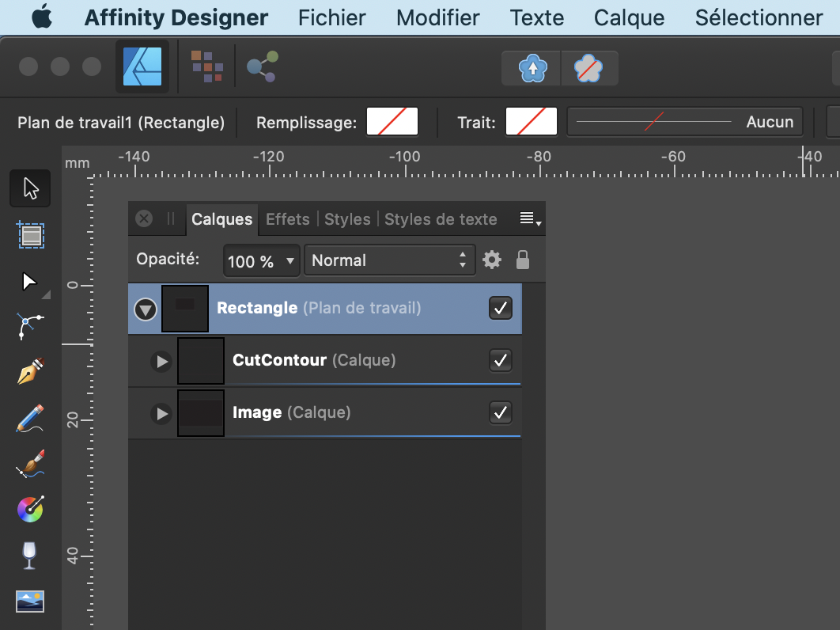This screenshot has height=630, width=840.
Task: Click the panel grip handle beside Calques
Action: point(171,218)
